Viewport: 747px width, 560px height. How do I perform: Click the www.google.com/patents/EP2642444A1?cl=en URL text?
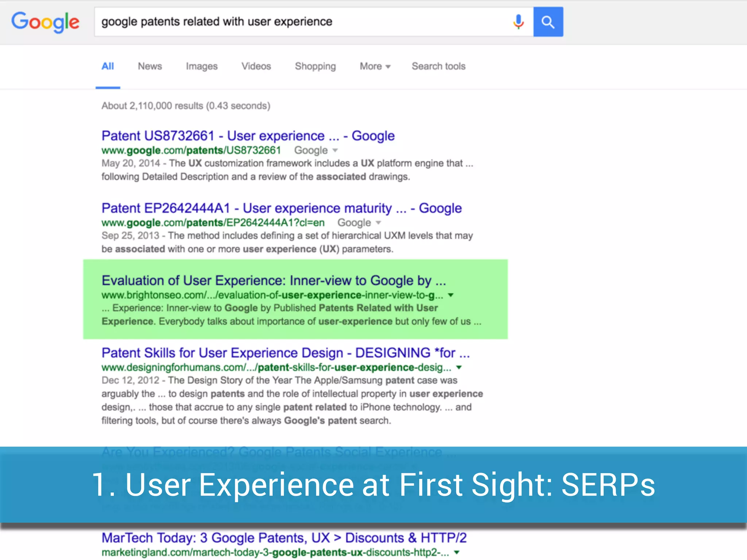pos(213,222)
